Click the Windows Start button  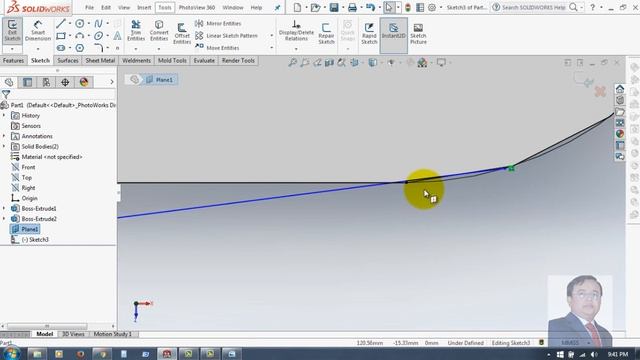coord(12,353)
